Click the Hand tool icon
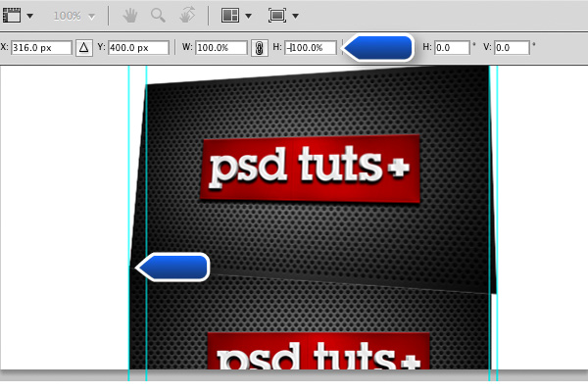The height and width of the screenshot is (392, 588). click(x=130, y=16)
